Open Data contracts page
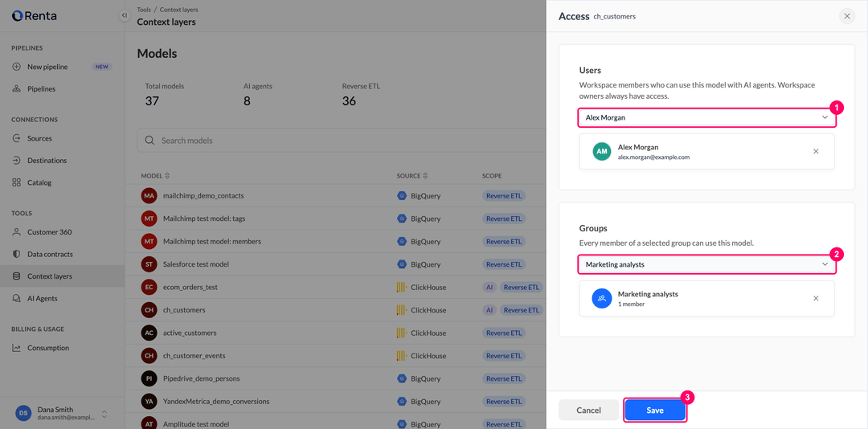 63,254
